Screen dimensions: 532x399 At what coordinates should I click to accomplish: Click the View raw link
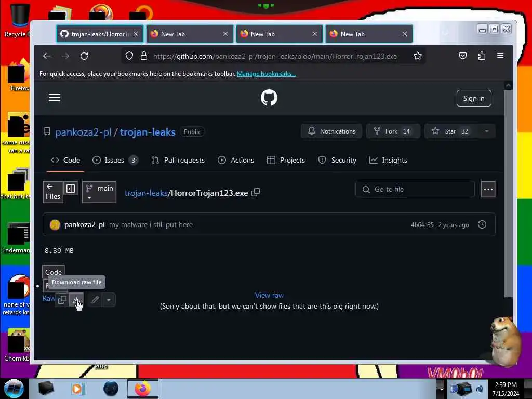coord(269,295)
